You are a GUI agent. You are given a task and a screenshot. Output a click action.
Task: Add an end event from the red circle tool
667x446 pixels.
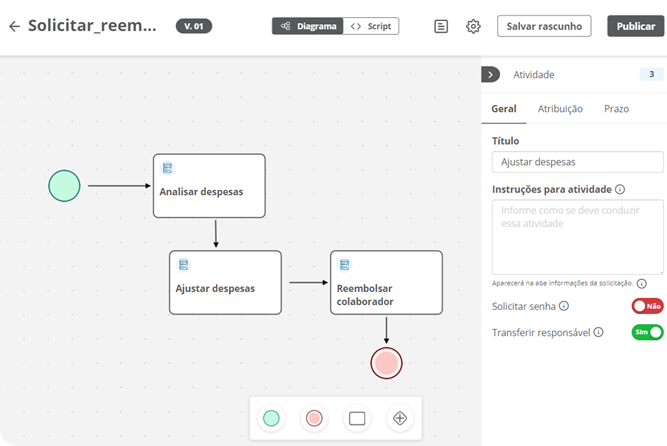[314, 418]
